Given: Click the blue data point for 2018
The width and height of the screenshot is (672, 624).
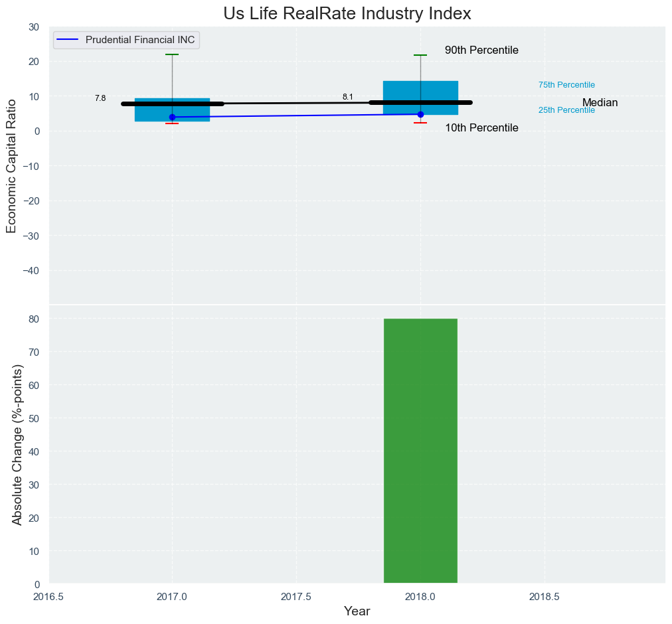Looking at the screenshot, I should click(420, 114).
